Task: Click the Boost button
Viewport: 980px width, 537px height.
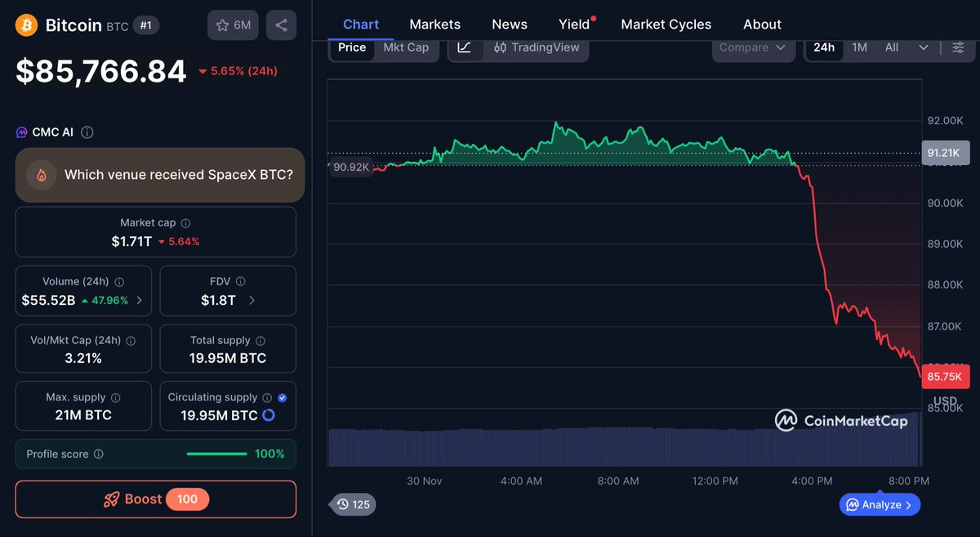Action: point(156,499)
